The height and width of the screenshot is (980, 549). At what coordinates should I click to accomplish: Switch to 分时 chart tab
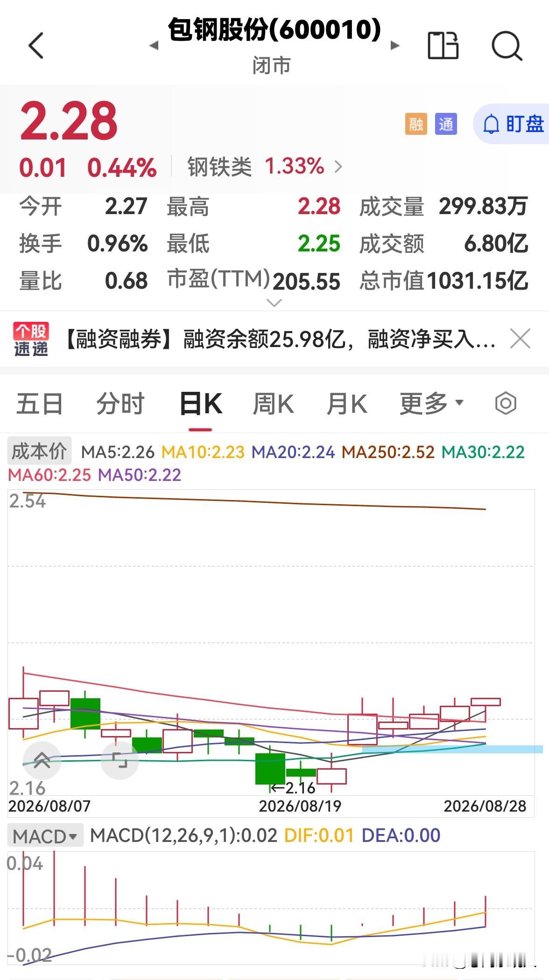click(120, 404)
